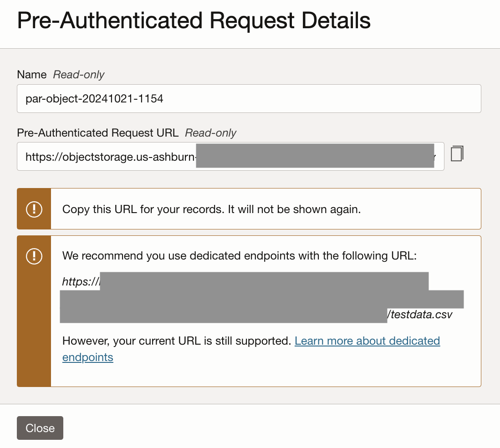
Task: Click 'However, your current URL is still supported'
Action: pos(176,341)
